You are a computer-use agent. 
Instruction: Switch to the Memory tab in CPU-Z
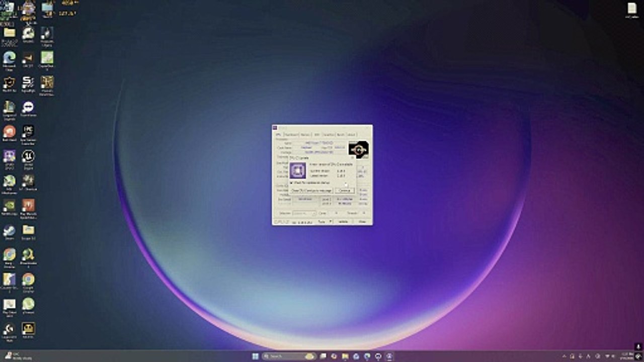click(305, 135)
